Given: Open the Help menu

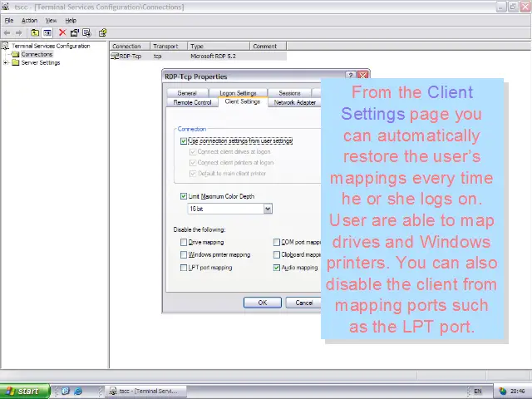Looking at the screenshot, I should pos(71,20).
